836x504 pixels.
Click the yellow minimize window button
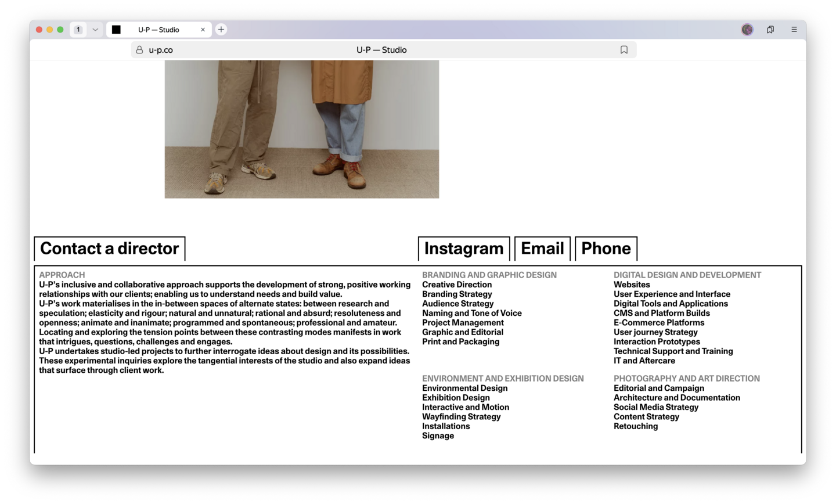point(50,30)
